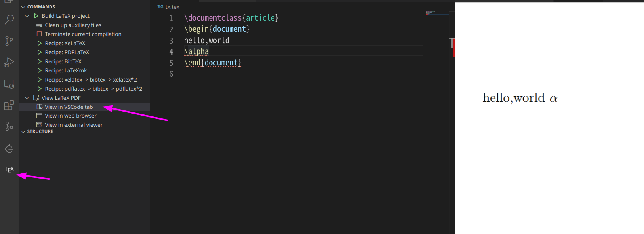Viewport: 644px width, 234px height.
Task: Open the Source Control view
Action: (x=9, y=41)
